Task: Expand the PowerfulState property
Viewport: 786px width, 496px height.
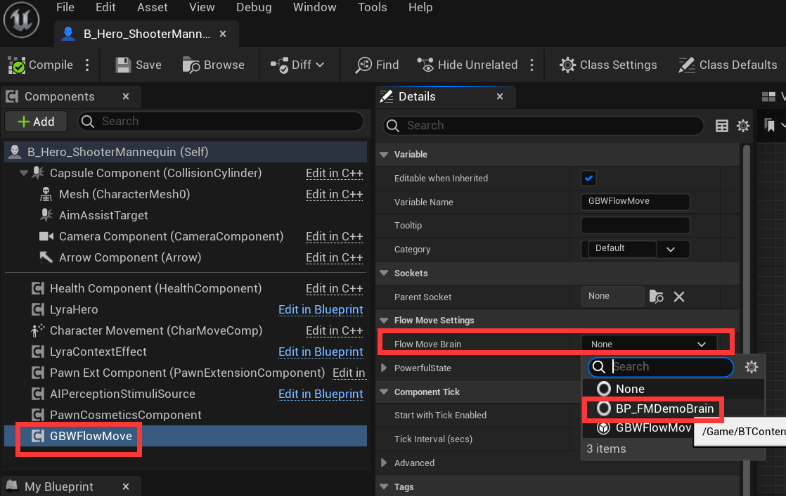Action: (x=384, y=368)
